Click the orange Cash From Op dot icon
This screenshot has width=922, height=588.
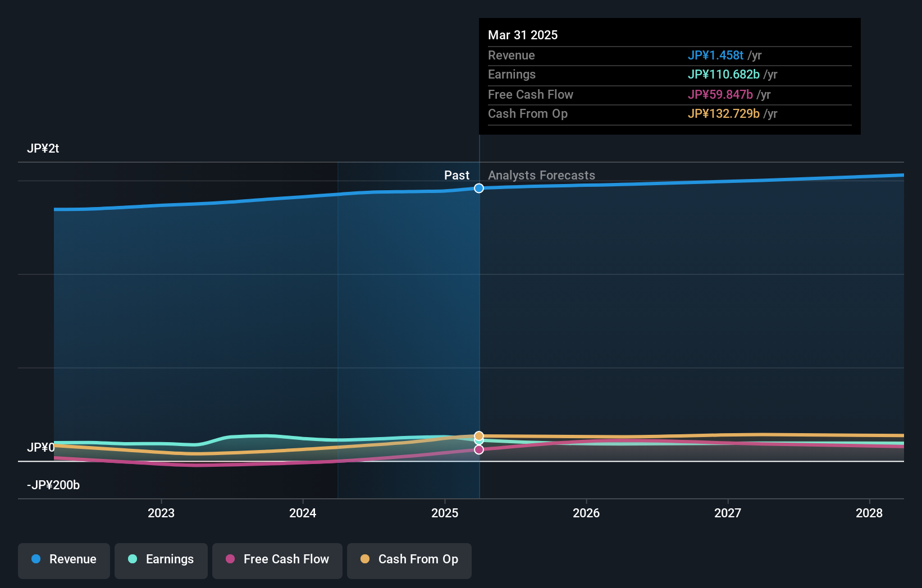click(366, 559)
